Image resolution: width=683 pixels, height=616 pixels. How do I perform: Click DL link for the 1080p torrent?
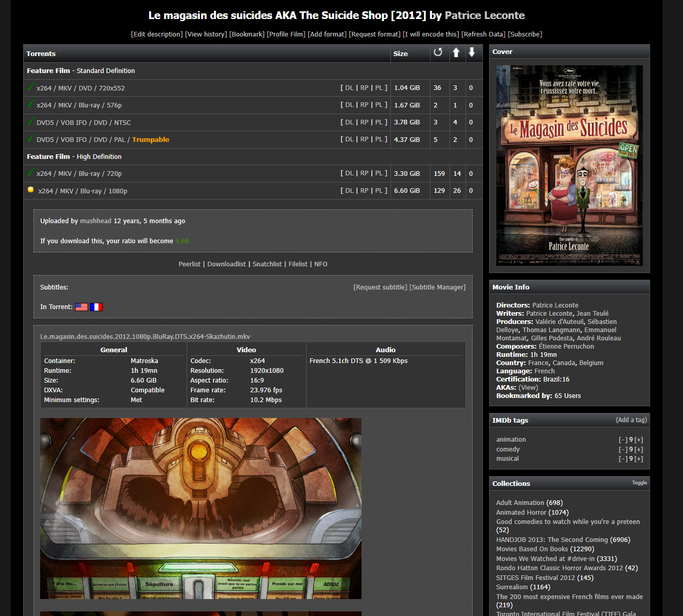tap(349, 191)
